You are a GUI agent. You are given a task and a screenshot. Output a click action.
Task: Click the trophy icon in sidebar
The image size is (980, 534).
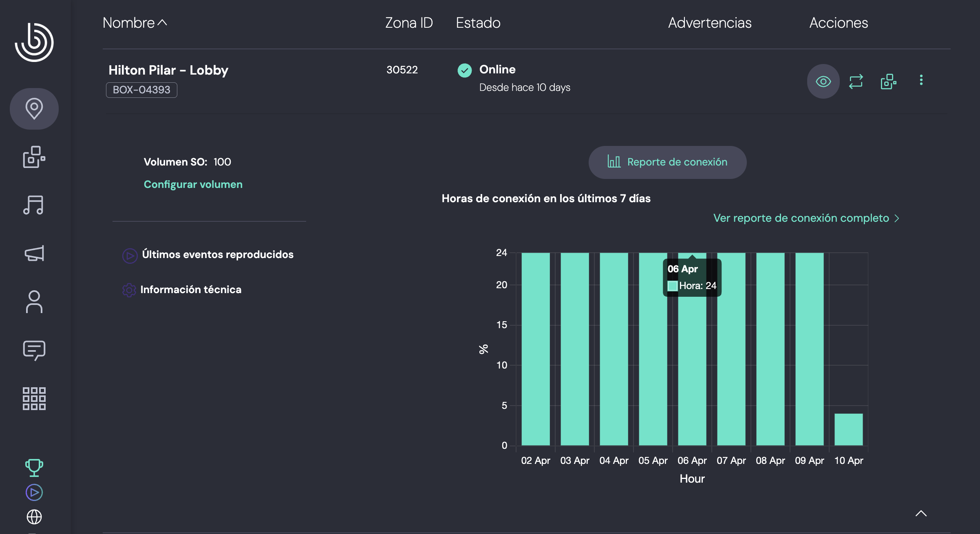tap(34, 467)
